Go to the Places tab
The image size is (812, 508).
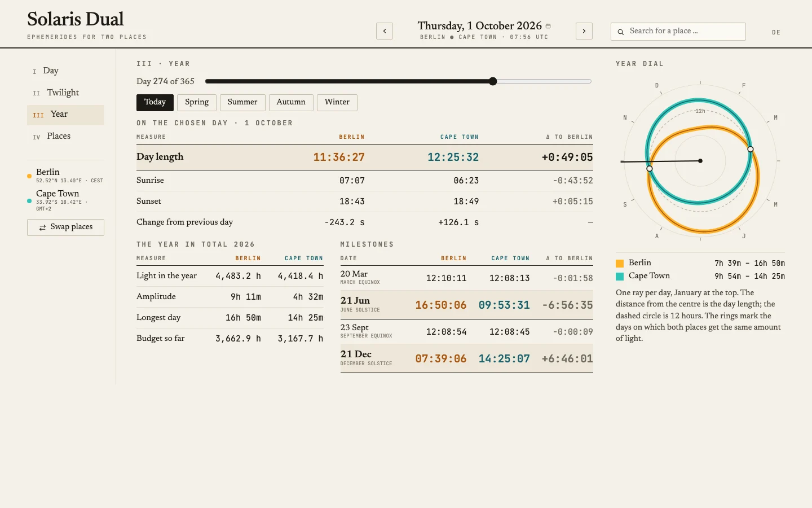pos(65,137)
